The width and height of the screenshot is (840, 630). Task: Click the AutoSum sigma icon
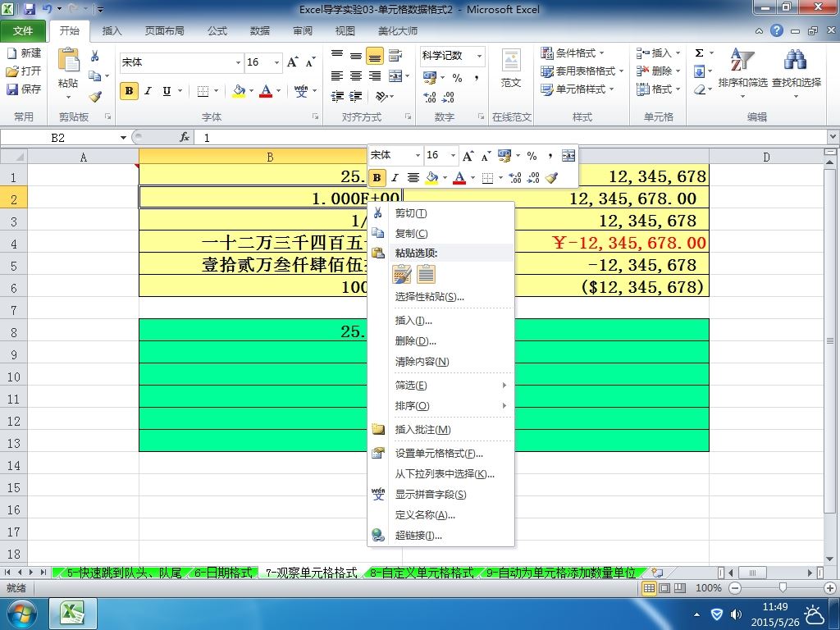(699, 53)
